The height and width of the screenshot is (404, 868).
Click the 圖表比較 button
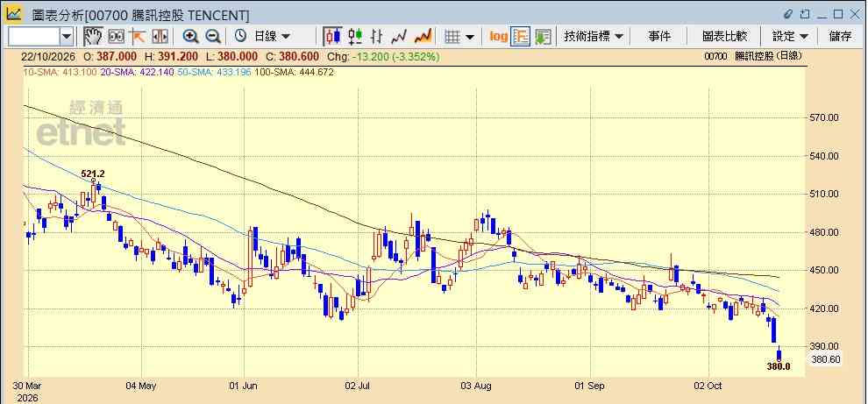pyautogui.click(x=724, y=37)
